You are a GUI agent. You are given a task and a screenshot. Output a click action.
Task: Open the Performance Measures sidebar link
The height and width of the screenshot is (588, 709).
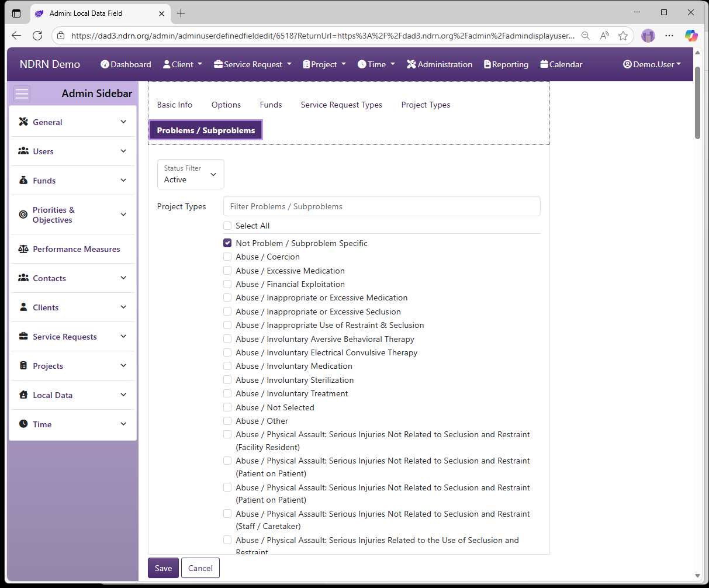(x=76, y=249)
